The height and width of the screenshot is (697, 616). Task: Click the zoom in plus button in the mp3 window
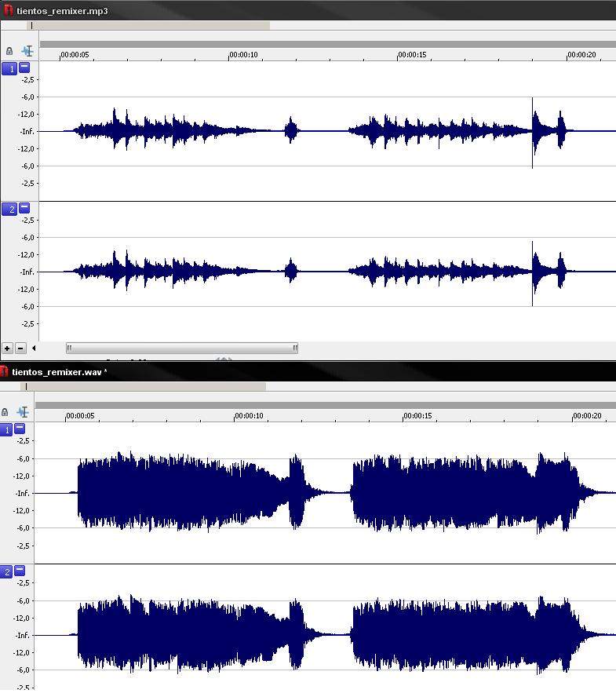point(7,348)
